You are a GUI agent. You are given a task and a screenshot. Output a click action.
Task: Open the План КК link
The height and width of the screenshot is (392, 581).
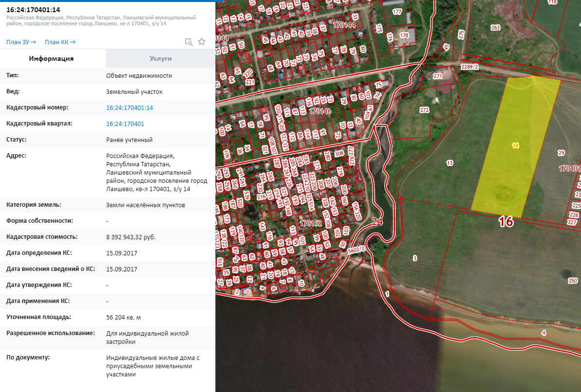tap(60, 42)
